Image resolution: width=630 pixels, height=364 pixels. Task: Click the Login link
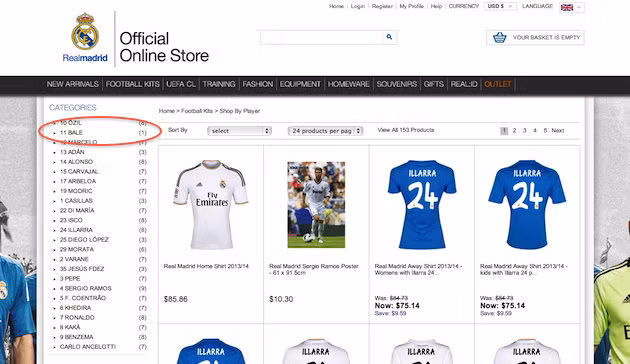click(x=357, y=6)
